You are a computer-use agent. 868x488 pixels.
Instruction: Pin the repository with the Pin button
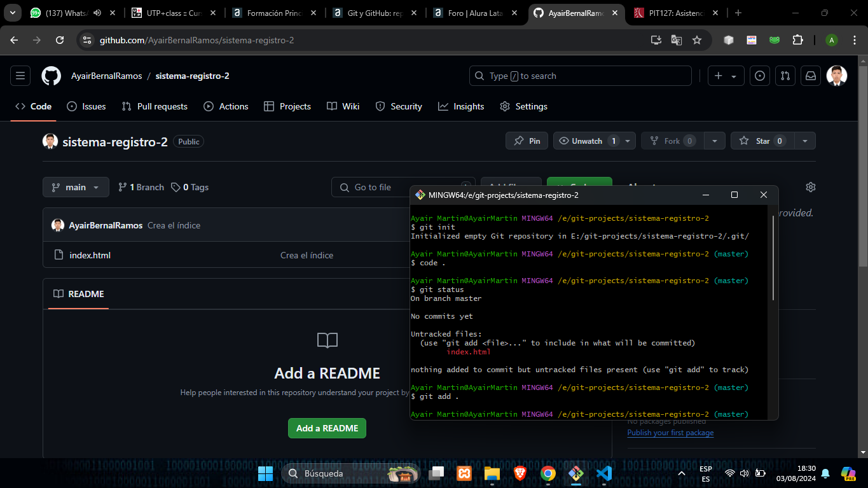click(x=527, y=141)
